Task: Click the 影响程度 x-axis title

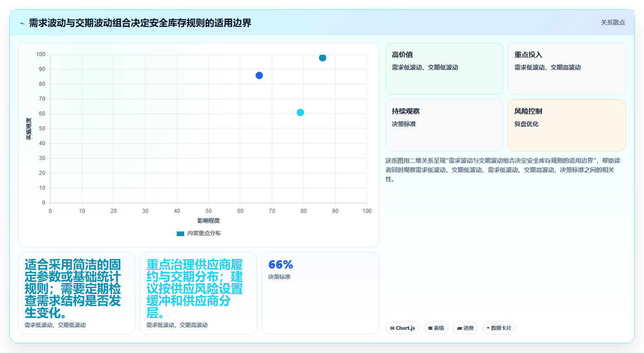Action: pos(208,221)
